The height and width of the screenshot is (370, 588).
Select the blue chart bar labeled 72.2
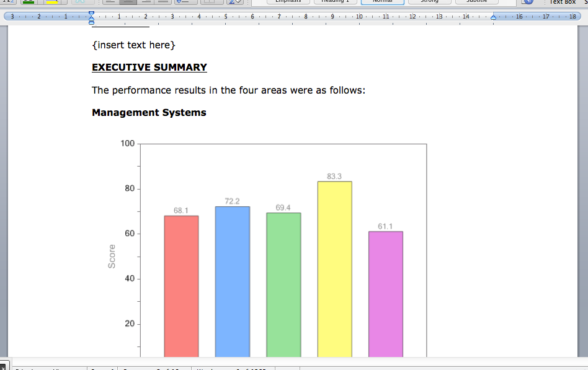click(233, 281)
